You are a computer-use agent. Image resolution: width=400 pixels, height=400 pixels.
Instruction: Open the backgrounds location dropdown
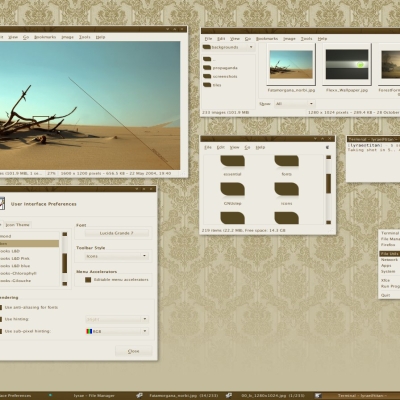228,47
